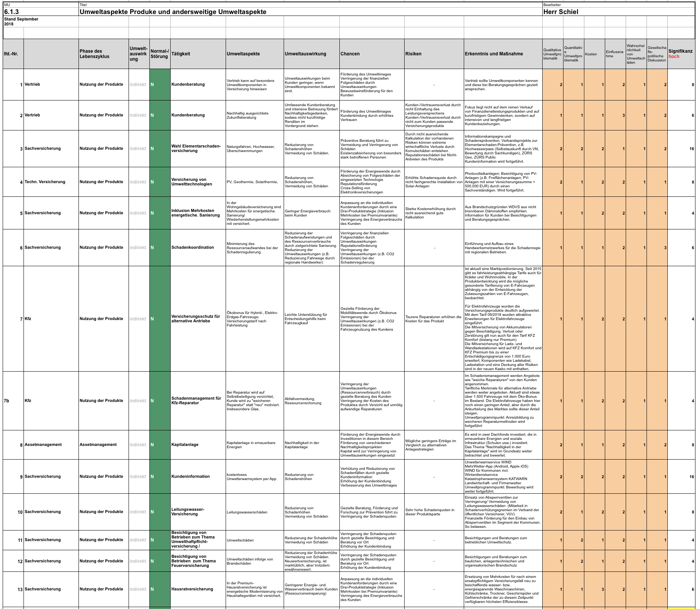Select the 'Stand September 2018' cell
The width and height of the screenshot is (700, 609).
coord(21,22)
